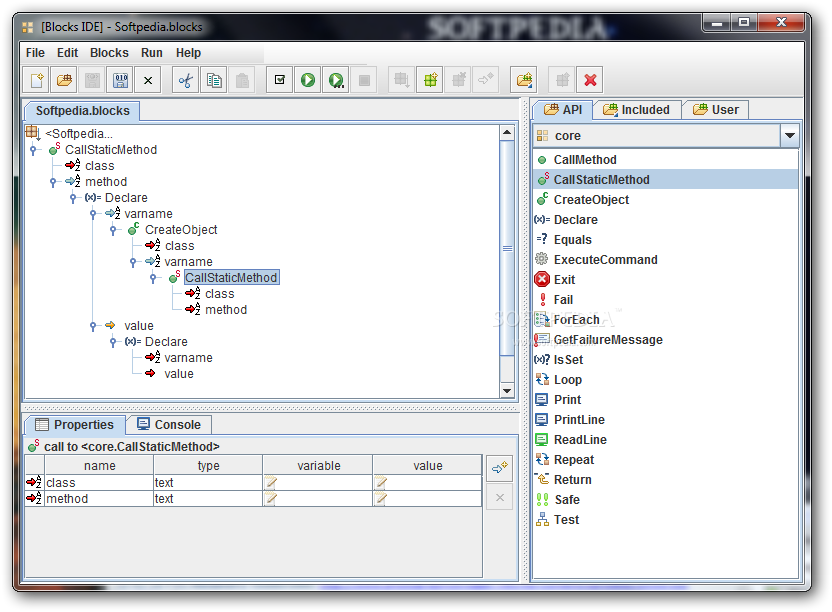Open the Edit menu
832x612 pixels.
click(67, 53)
